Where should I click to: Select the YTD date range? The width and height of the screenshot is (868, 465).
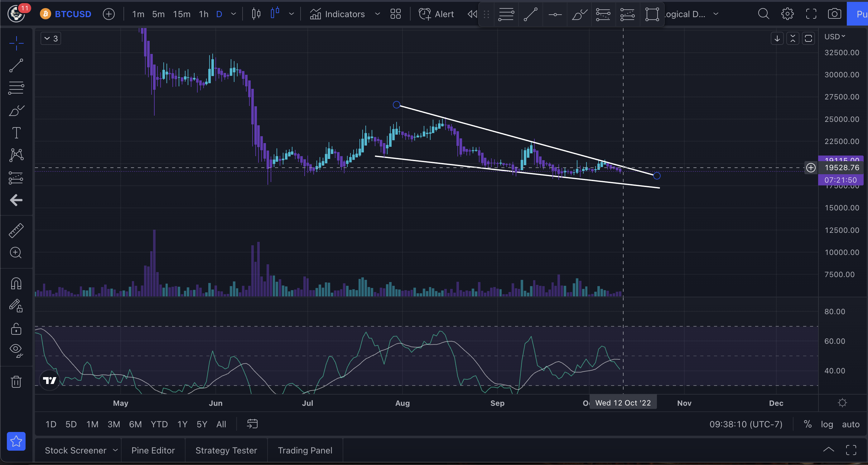pos(159,424)
